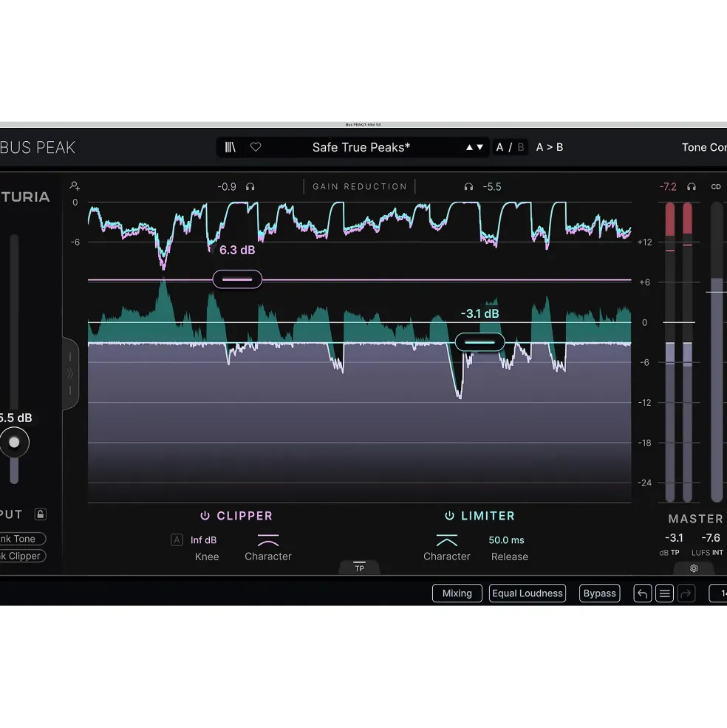Toggle the Link Clipper pill
The image size is (727, 728).
click(x=22, y=556)
